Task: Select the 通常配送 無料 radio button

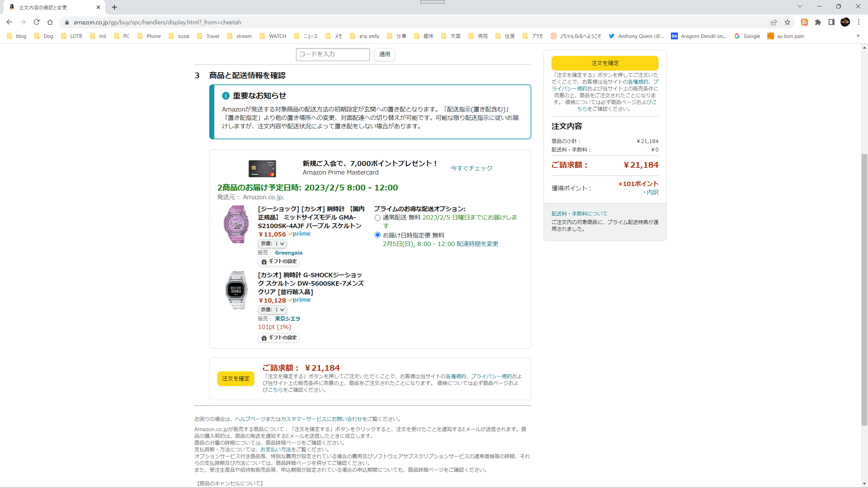Action: click(377, 218)
